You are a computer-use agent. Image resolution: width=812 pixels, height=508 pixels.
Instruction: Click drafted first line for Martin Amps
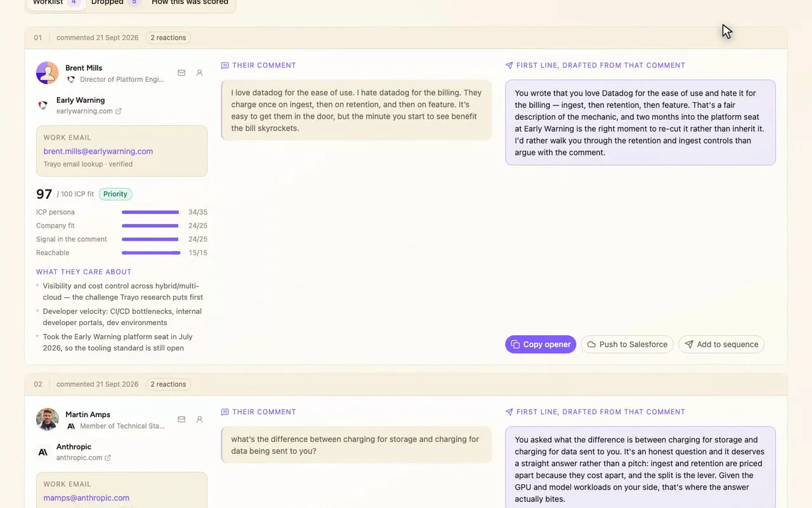pos(640,467)
